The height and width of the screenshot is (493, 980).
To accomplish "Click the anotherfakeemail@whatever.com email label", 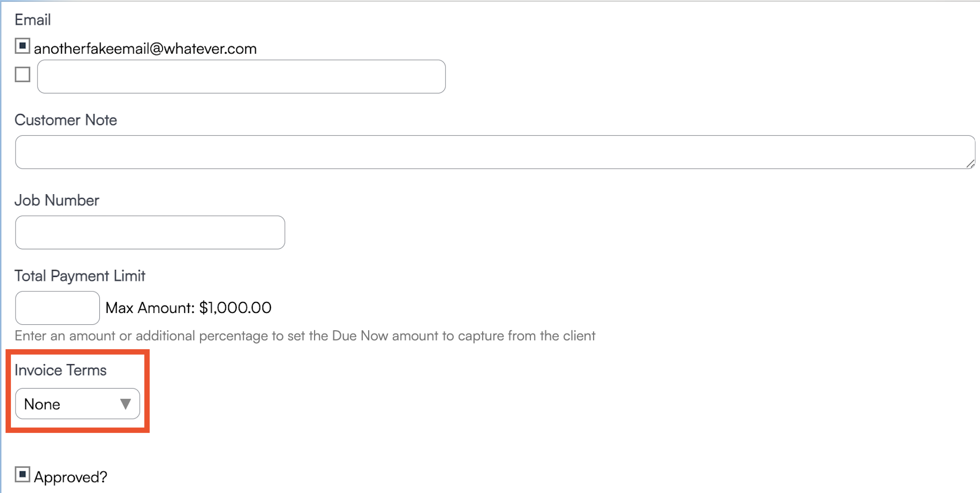I will tap(145, 49).
